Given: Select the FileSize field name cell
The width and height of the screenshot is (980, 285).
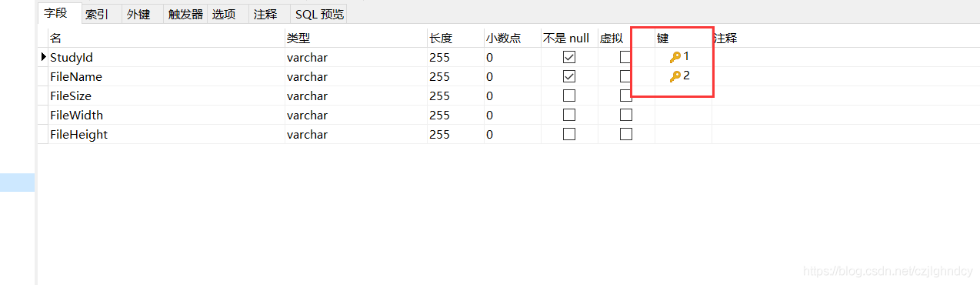Looking at the screenshot, I should (165, 96).
